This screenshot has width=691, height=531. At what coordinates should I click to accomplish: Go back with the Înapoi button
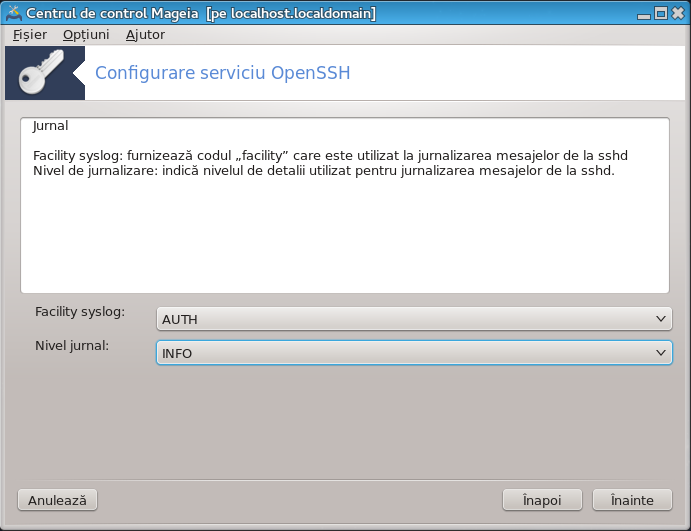pos(542,500)
